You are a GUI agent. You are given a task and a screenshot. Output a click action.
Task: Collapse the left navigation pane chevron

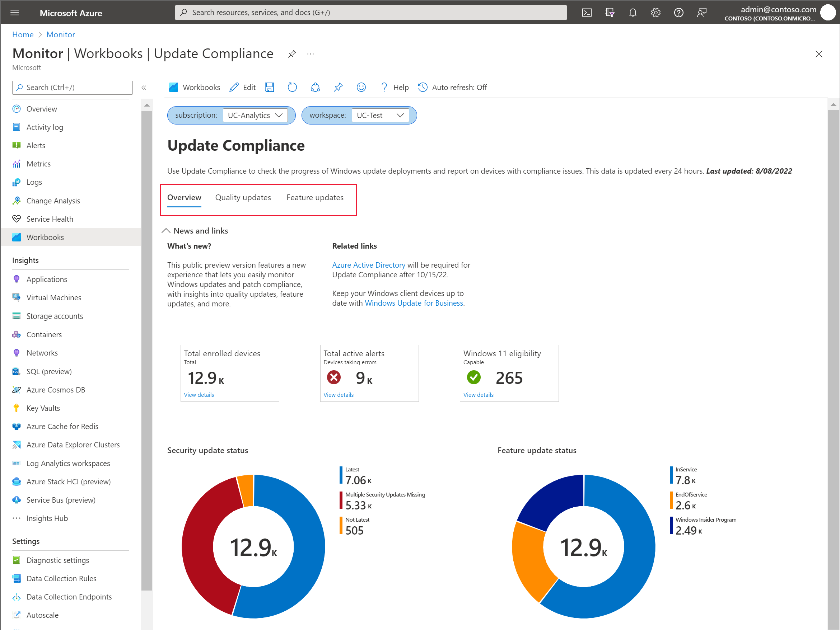(x=144, y=88)
